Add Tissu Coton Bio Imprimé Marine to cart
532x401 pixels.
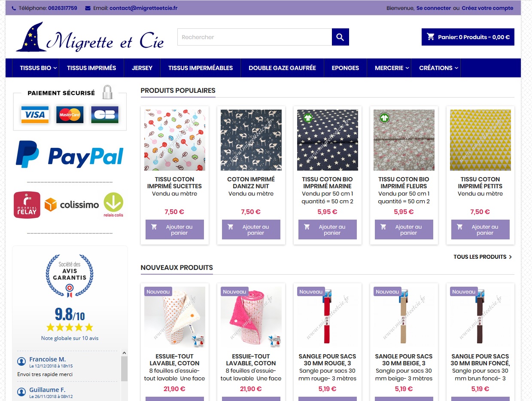(x=328, y=230)
